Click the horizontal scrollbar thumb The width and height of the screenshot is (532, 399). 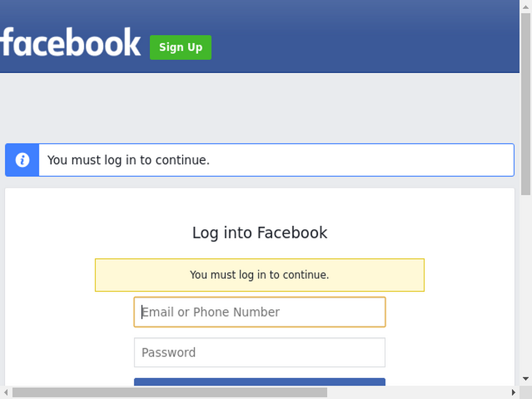pos(170,393)
